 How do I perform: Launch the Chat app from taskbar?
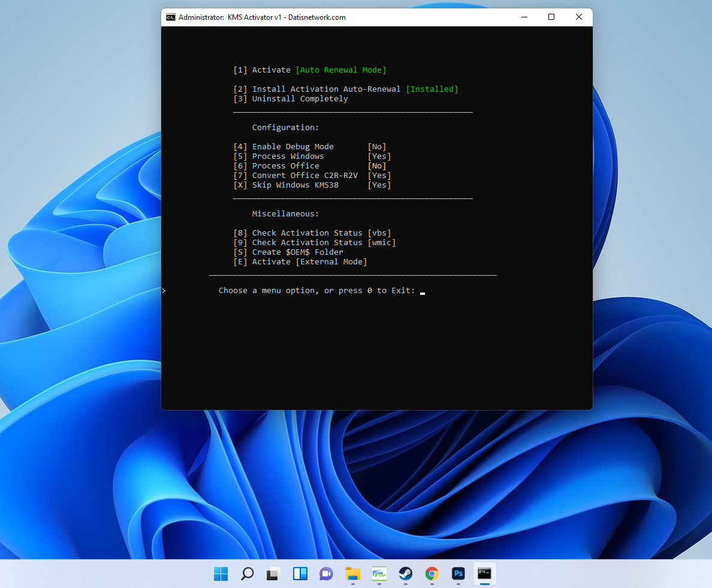(x=326, y=574)
